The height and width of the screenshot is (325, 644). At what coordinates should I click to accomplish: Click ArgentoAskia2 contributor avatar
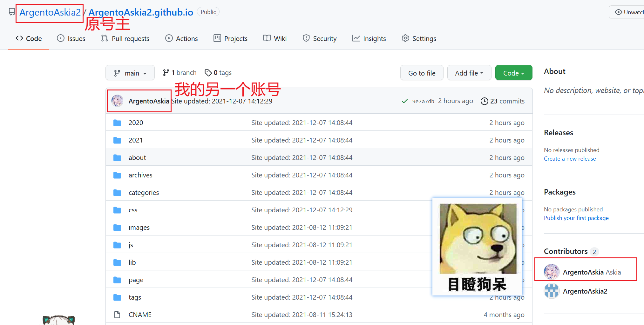point(552,291)
